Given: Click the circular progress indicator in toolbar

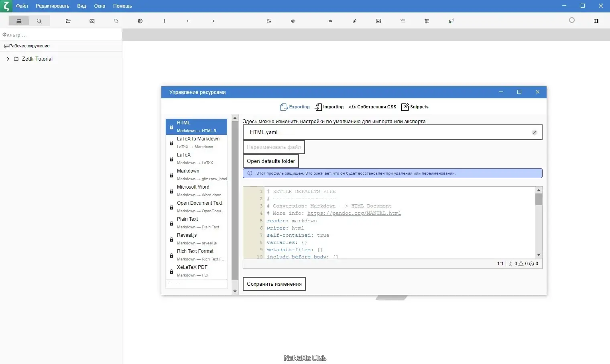Looking at the screenshot, I should 572,20.
